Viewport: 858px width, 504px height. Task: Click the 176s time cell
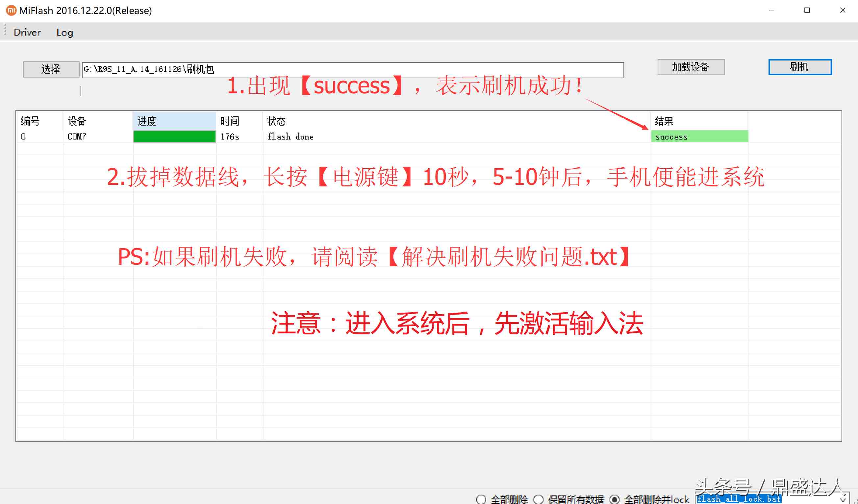240,136
